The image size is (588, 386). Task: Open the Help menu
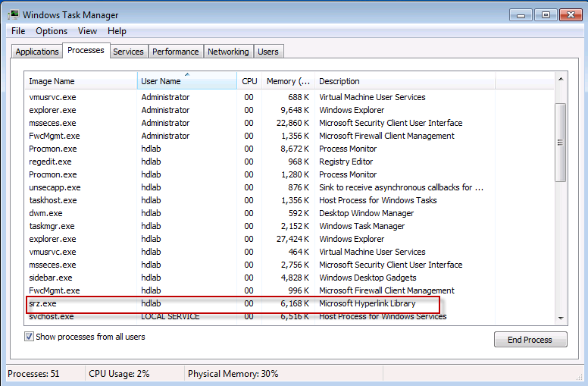point(117,31)
